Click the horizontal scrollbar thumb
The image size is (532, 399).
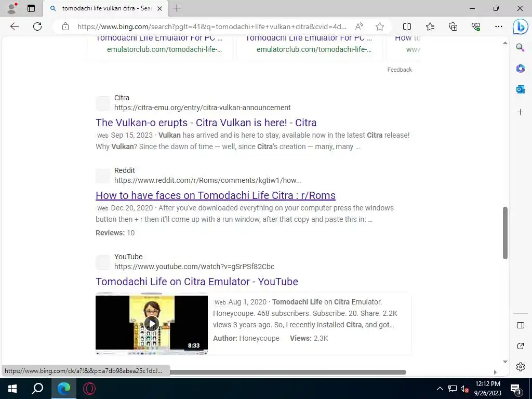(288, 372)
